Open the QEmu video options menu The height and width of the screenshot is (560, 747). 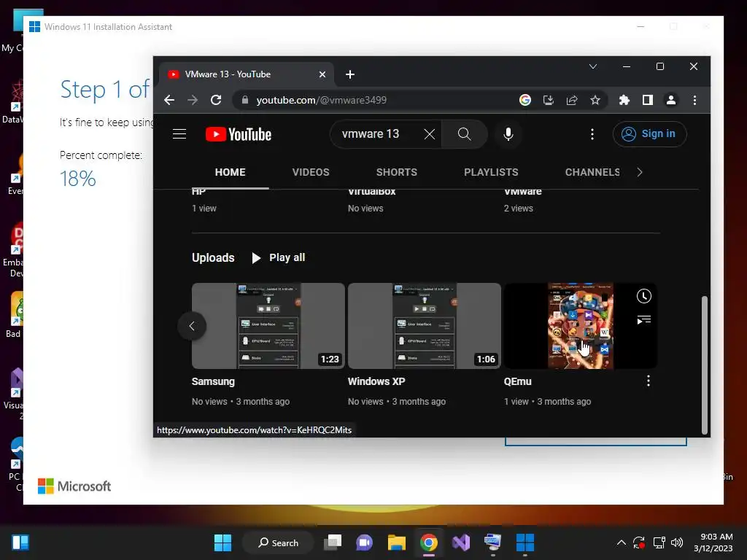(648, 381)
